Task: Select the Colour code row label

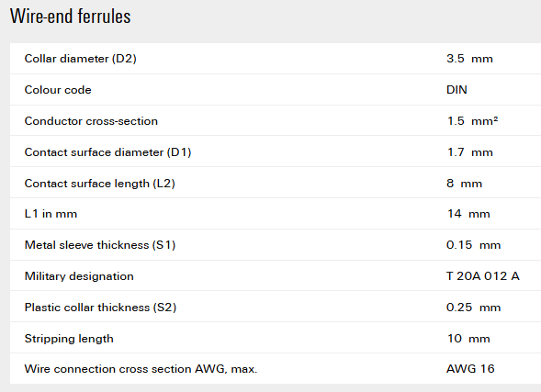Action: click(58, 90)
